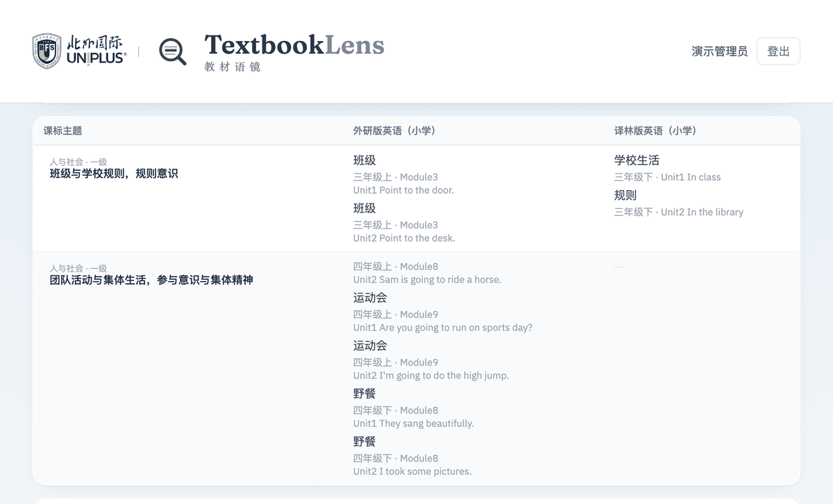Image resolution: width=833 pixels, height=504 pixels.
Task: Click 班级 heading above Unit2 Point to the desk
Action: pos(364,208)
